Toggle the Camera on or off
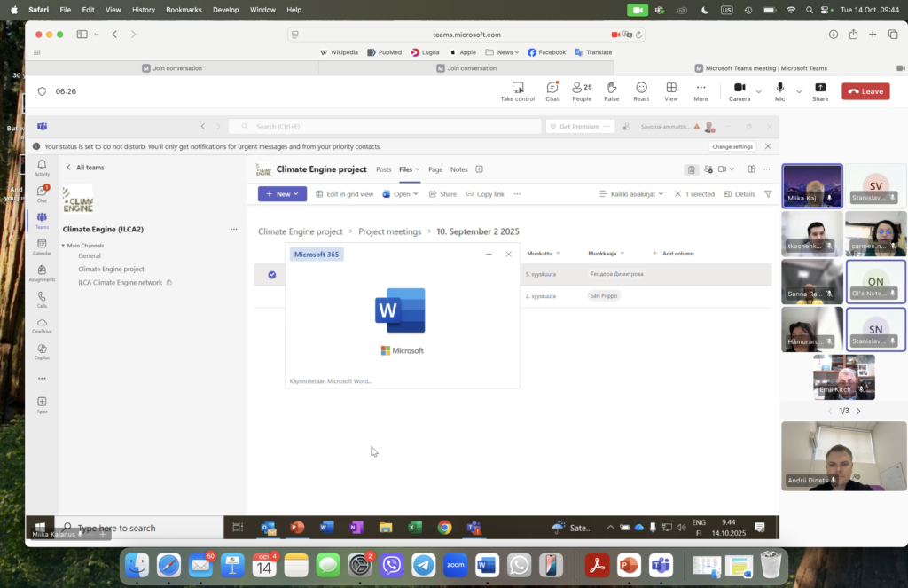This screenshot has height=588, width=908. (x=740, y=90)
